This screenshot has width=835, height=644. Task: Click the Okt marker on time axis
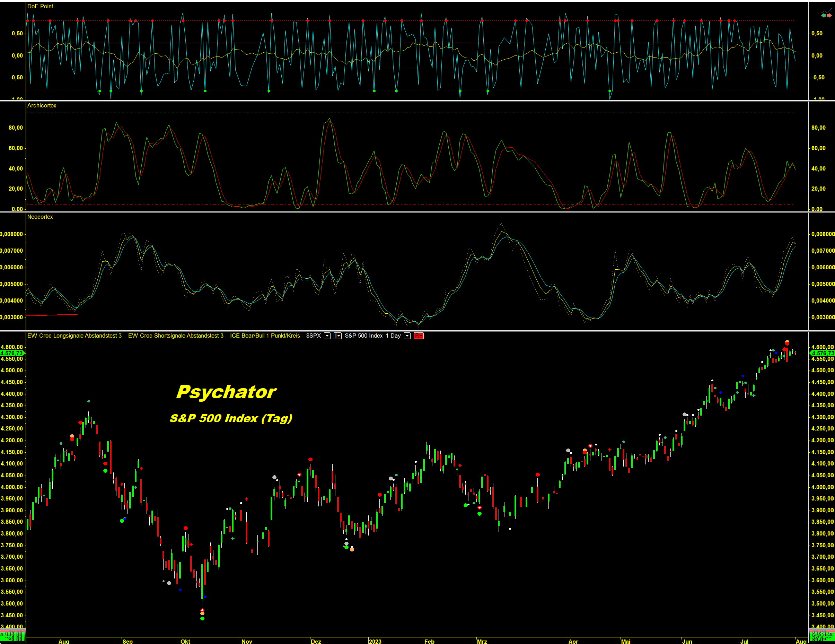pyautogui.click(x=185, y=641)
